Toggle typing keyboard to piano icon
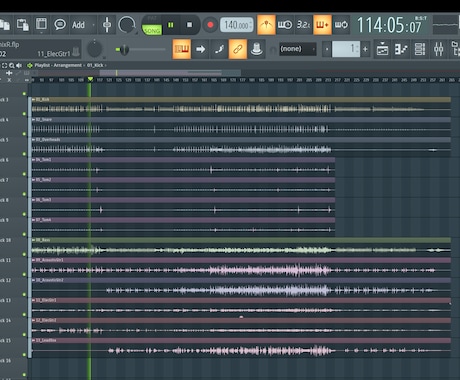The image size is (460, 380). pos(181,49)
